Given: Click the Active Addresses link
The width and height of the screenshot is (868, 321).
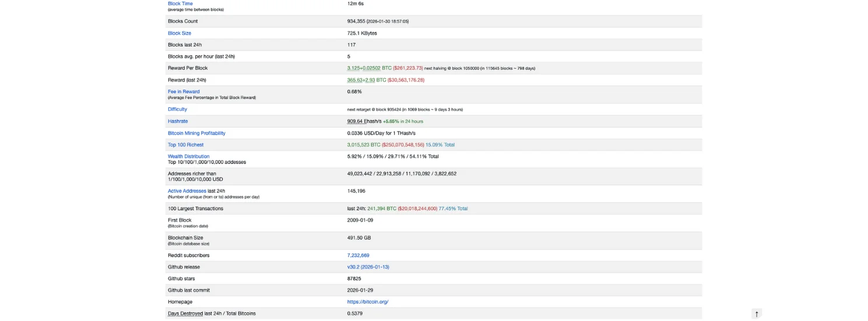Looking at the screenshot, I should coord(187,191).
